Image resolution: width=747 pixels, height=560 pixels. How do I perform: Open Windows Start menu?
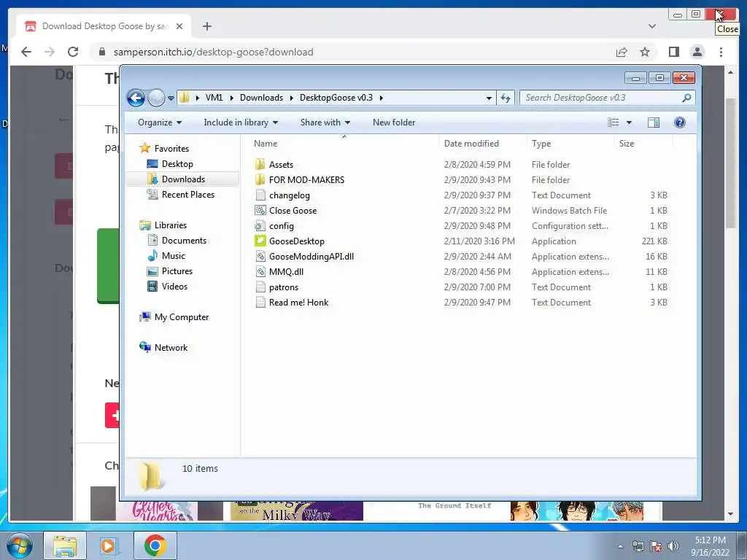[x=20, y=545]
